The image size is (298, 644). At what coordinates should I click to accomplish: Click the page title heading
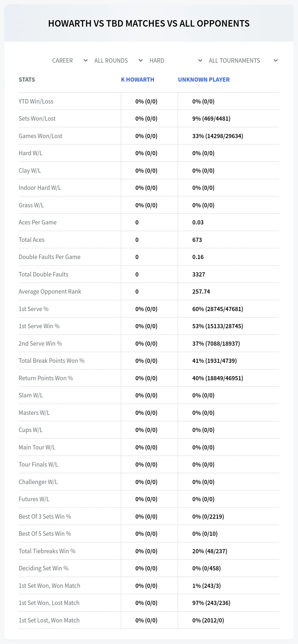tap(149, 23)
